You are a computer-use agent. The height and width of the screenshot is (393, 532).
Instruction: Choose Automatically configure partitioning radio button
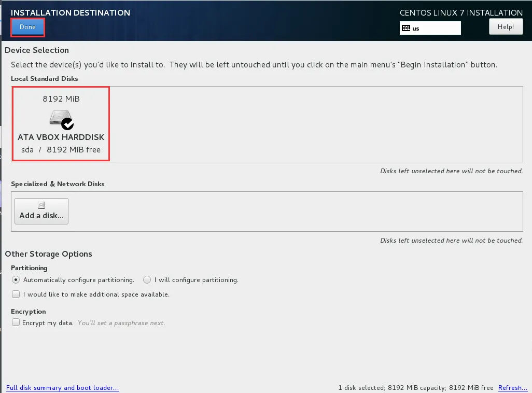click(x=16, y=279)
